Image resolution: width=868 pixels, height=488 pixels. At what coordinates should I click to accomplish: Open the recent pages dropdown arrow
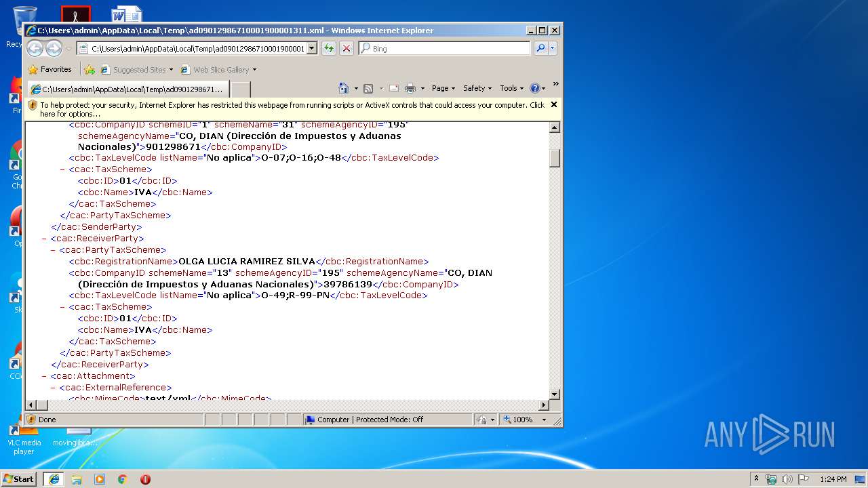[68, 49]
